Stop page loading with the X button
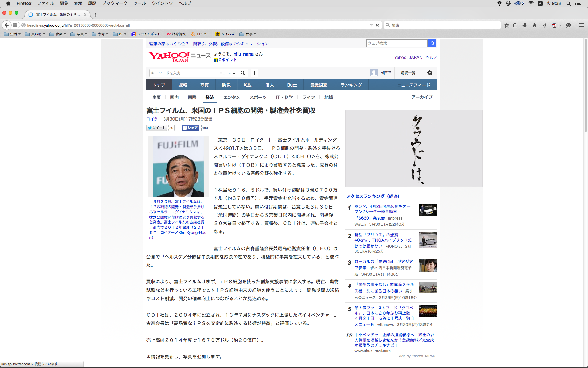 coord(377,25)
